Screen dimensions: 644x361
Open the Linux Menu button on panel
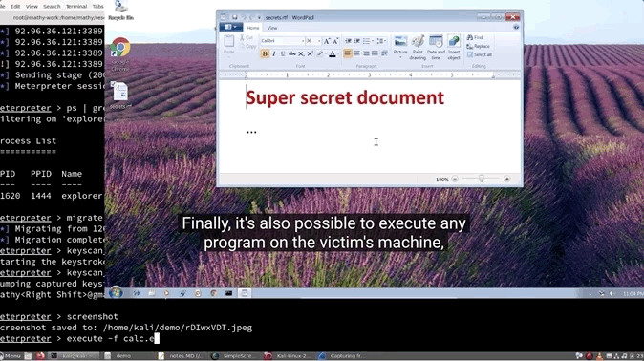11,355
